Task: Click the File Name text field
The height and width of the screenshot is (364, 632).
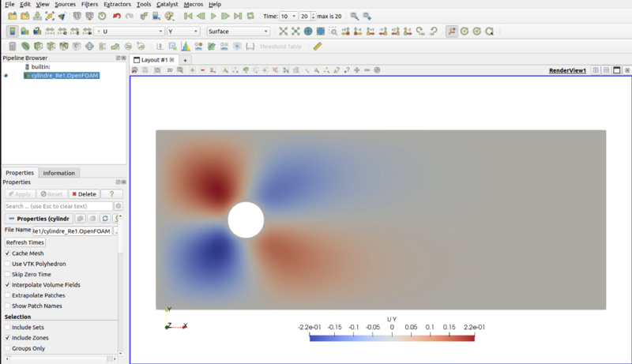Action: click(x=72, y=231)
